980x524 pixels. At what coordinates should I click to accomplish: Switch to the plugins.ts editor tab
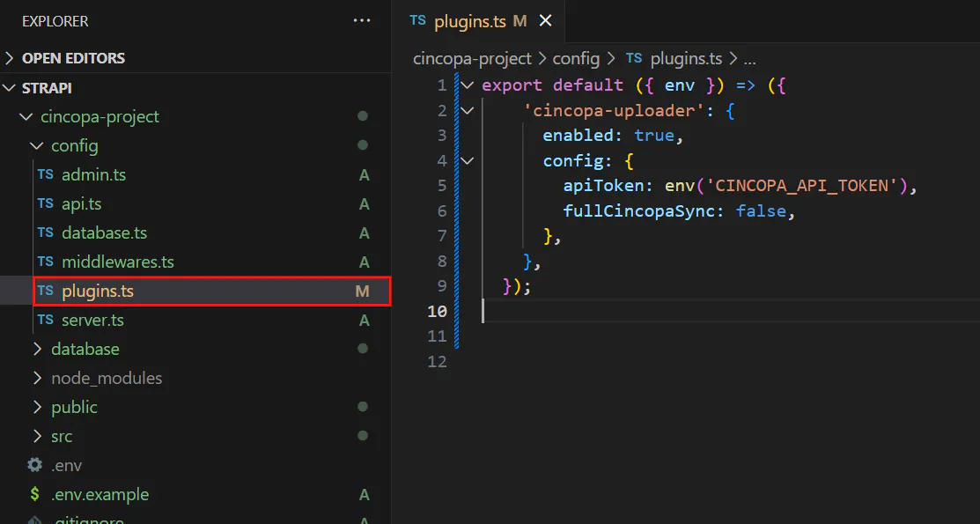tap(479, 21)
